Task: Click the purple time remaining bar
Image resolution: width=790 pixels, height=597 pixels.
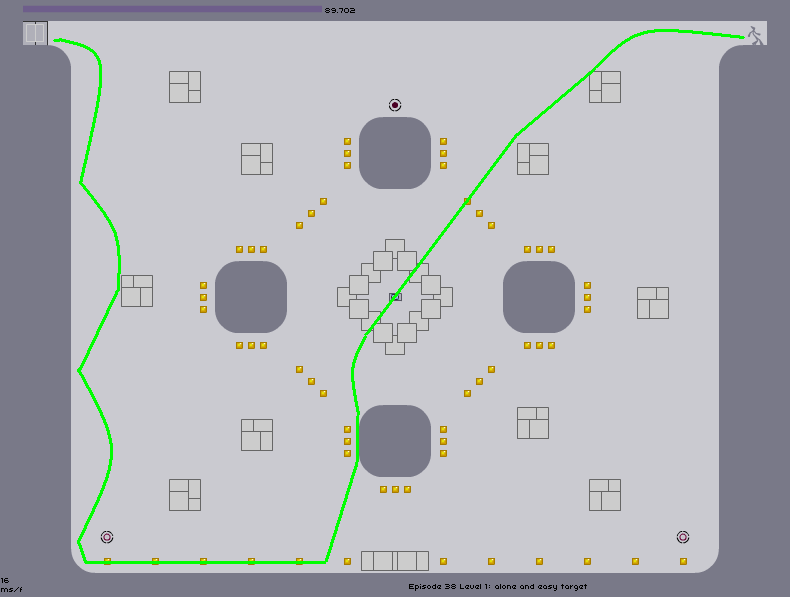Action: click(x=172, y=9)
